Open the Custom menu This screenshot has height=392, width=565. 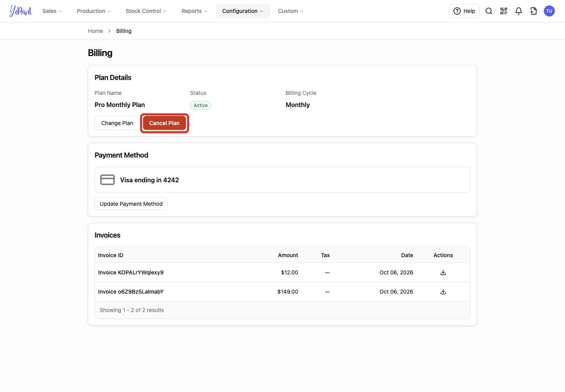click(291, 11)
